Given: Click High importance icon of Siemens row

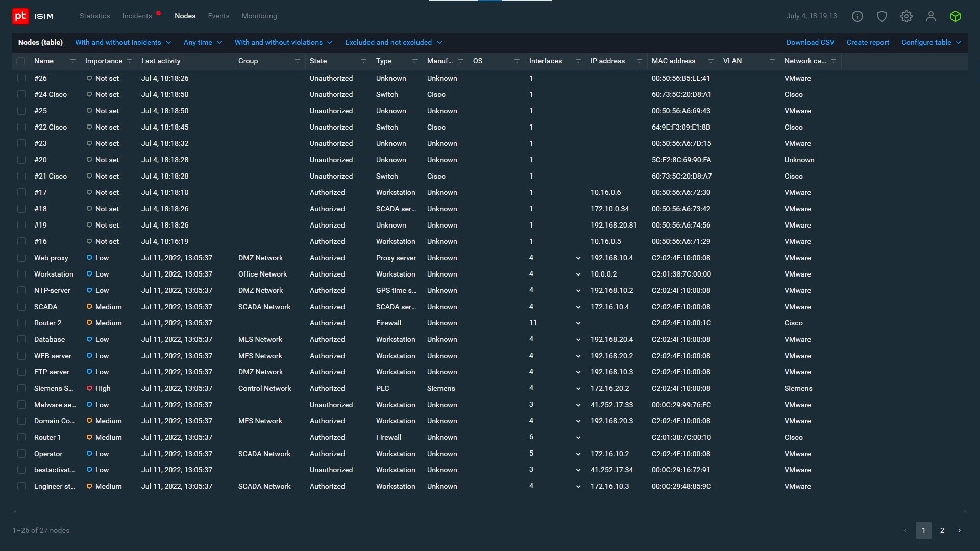Looking at the screenshot, I should point(89,388).
